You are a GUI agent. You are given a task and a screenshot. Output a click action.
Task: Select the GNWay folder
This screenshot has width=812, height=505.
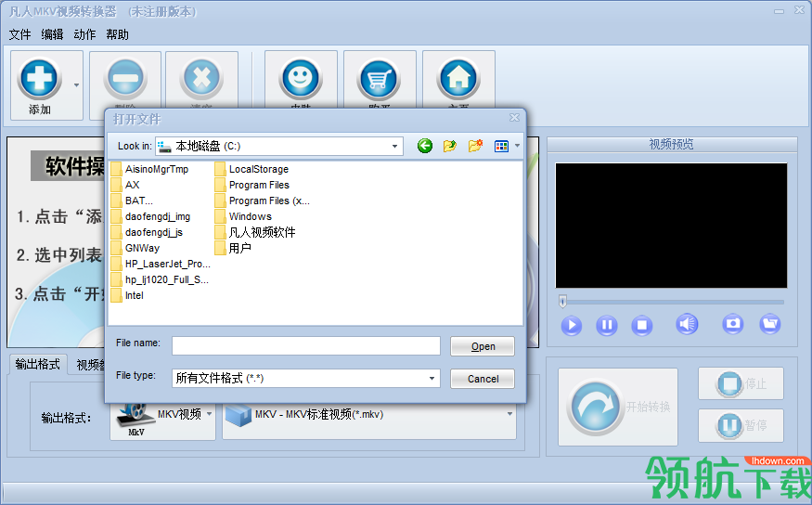point(135,248)
